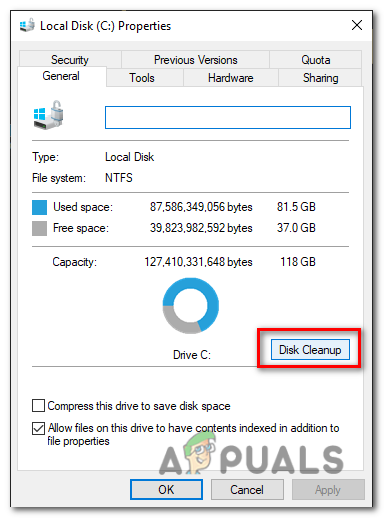Click the disk usage donut chart
384x518 pixels.
pos(191,306)
